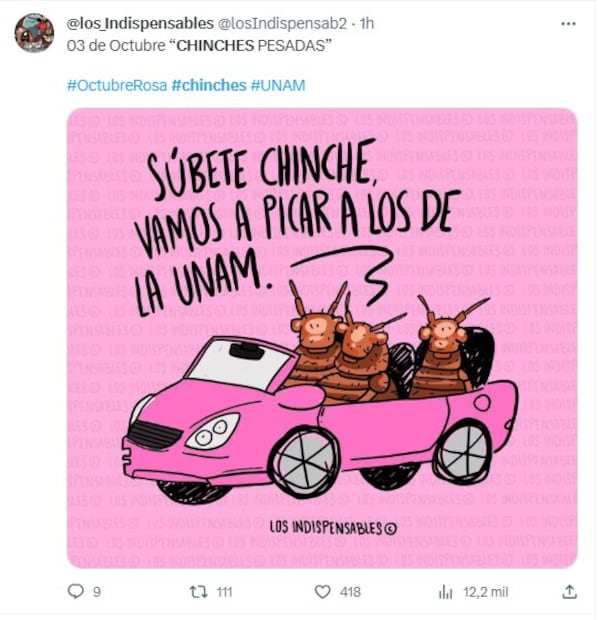The height and width of the screenshot is (620, 598).
Task: Open the 1h tweet timestamp
Action: point(367,24)
